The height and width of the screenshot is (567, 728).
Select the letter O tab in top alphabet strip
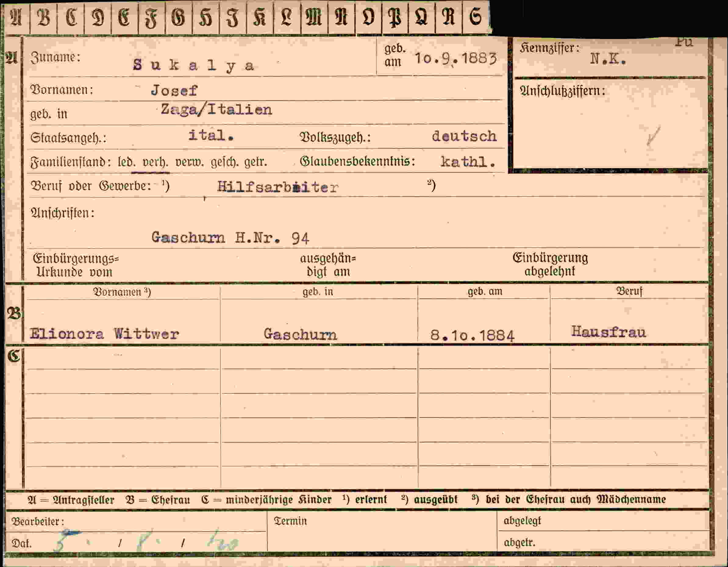point(368,17)
